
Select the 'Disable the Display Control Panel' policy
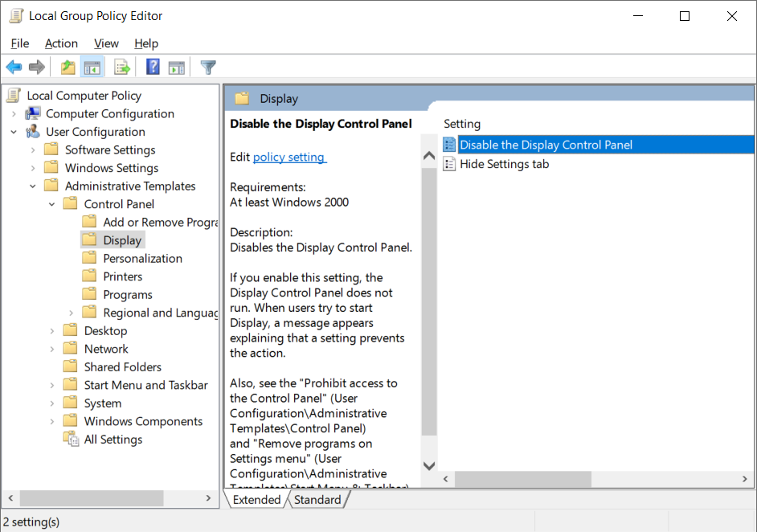[598, 145]
